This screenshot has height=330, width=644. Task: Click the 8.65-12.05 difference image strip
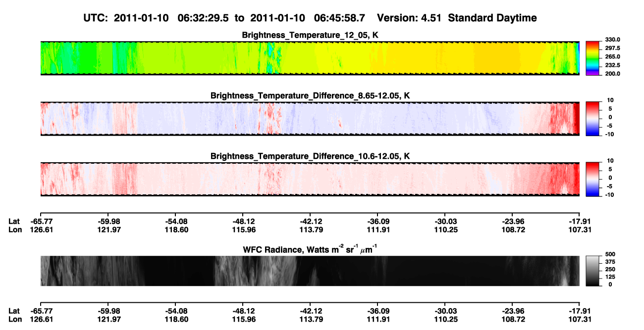coord(310,119)
